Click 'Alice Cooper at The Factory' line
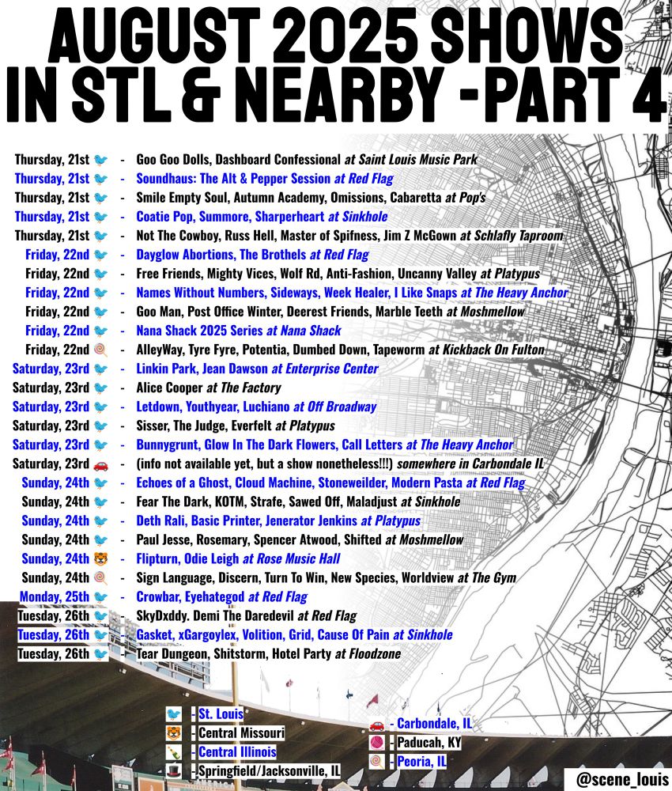This screenshot has width=672, height=791. click(209, 388)
